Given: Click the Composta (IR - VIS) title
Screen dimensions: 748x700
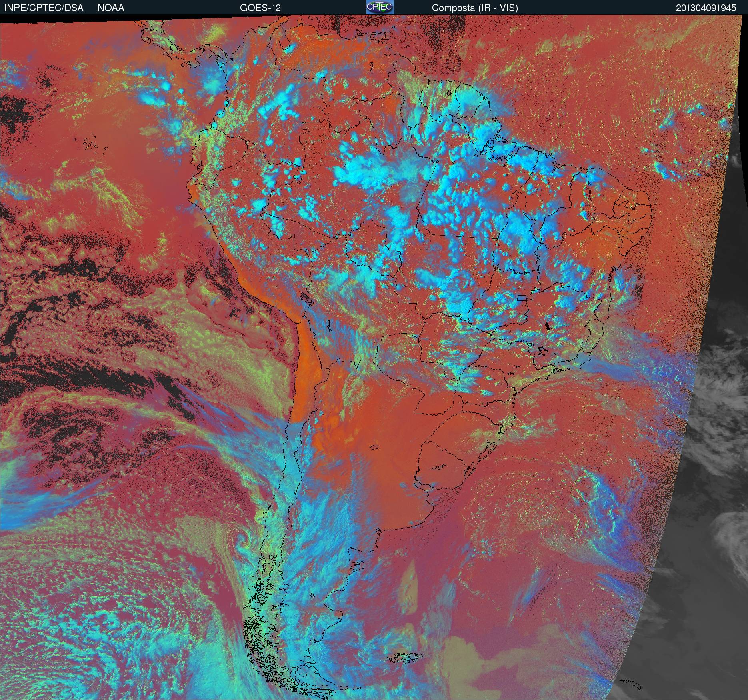Looking at the screenshot, I should pos(475,8).
